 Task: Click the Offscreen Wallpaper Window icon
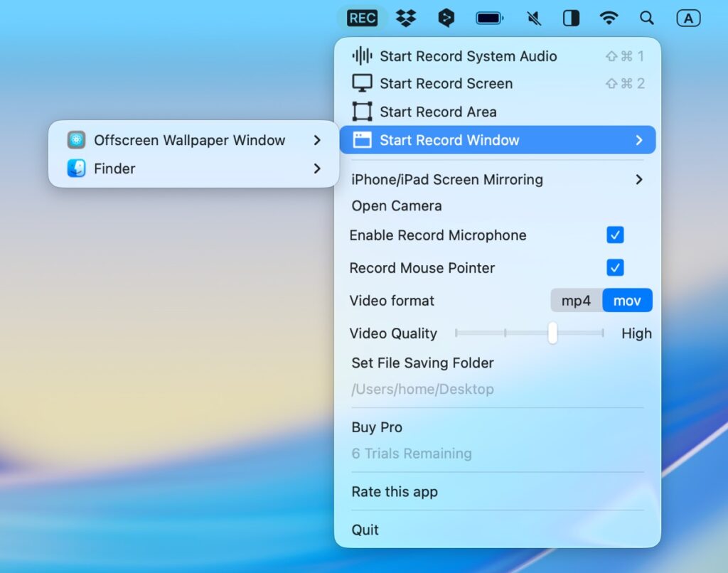coord(76,140)
